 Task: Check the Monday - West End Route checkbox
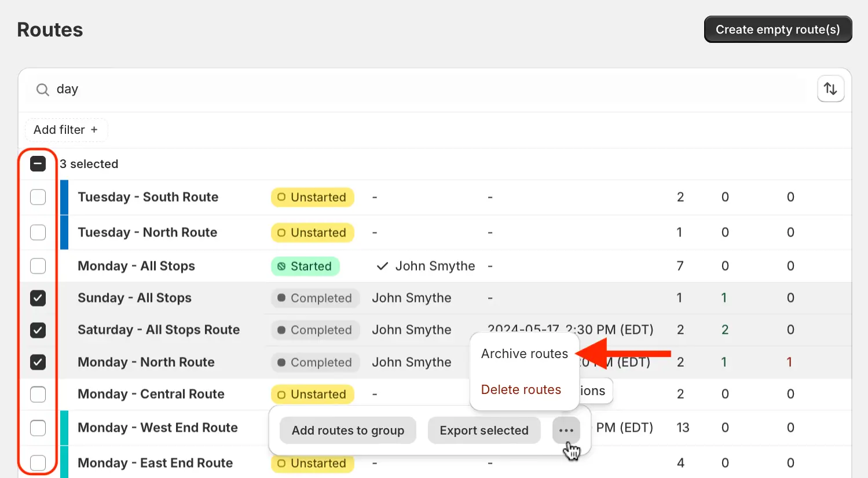[38, 428]
